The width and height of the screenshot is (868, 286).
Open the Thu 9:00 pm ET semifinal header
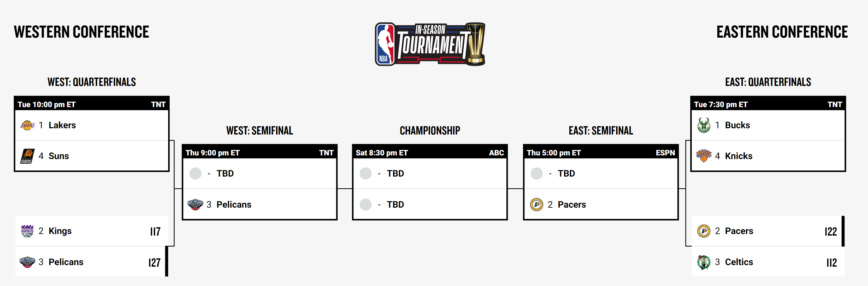click(x=259, y=153)
